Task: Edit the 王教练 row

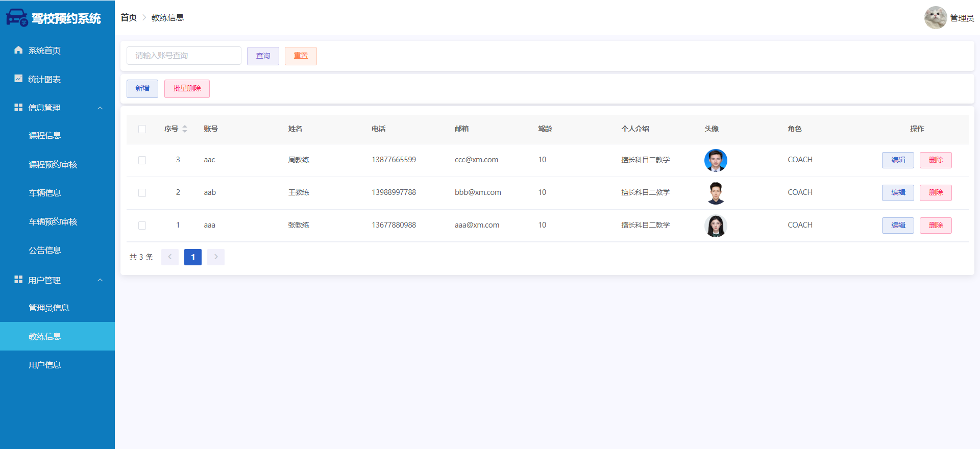Action: [x=898, y=193]
